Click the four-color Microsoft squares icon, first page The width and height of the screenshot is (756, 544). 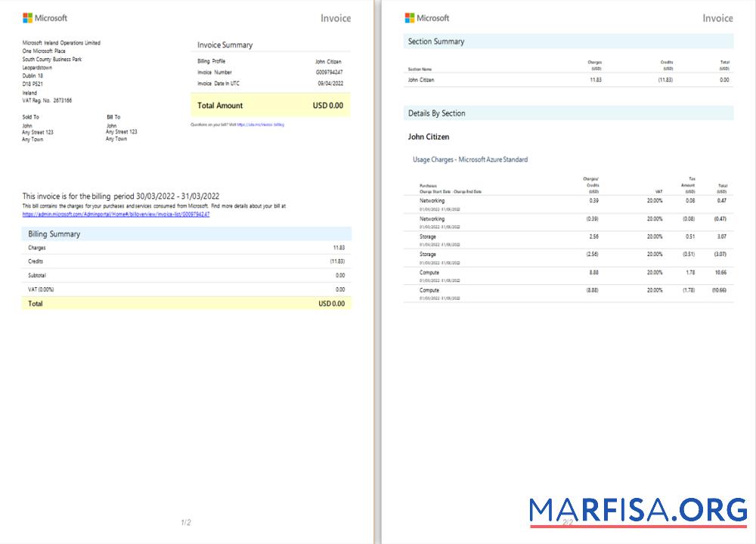coord(29,17)
